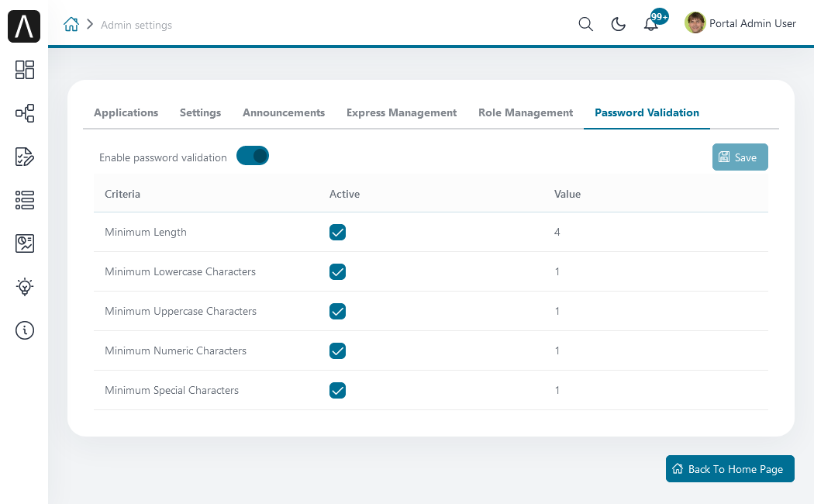Open search with magnifier icon
814x504 pixels.
pos(585,24)
